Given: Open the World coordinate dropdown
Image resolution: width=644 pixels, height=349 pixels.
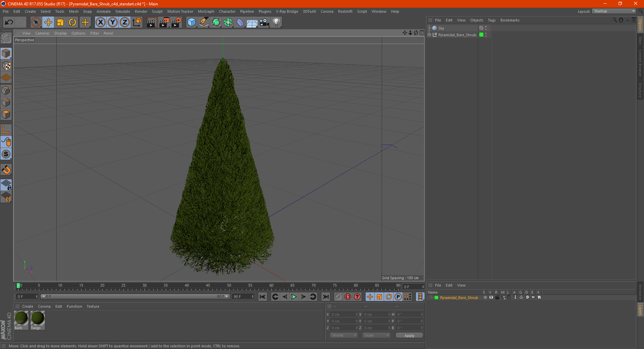Looking at the screenshot, I should pos(344,335).
